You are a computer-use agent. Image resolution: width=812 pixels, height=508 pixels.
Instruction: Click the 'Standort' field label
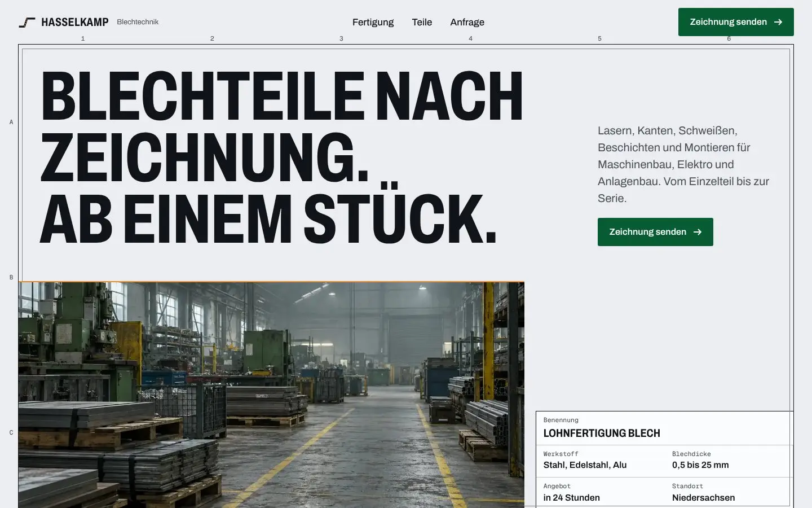click(687, 486)
